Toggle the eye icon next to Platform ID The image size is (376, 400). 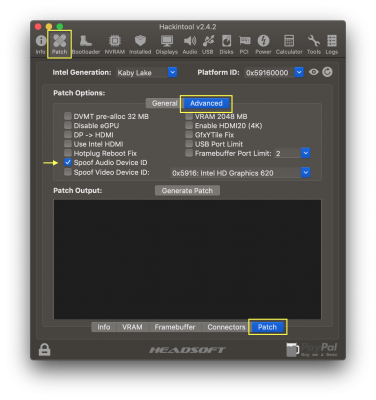[x=314, y=72]
